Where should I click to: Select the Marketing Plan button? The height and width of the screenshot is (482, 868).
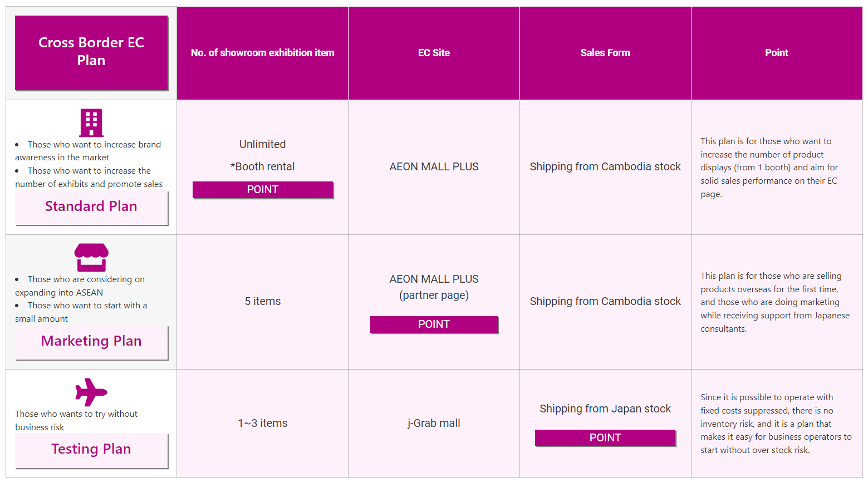(91, 342)
